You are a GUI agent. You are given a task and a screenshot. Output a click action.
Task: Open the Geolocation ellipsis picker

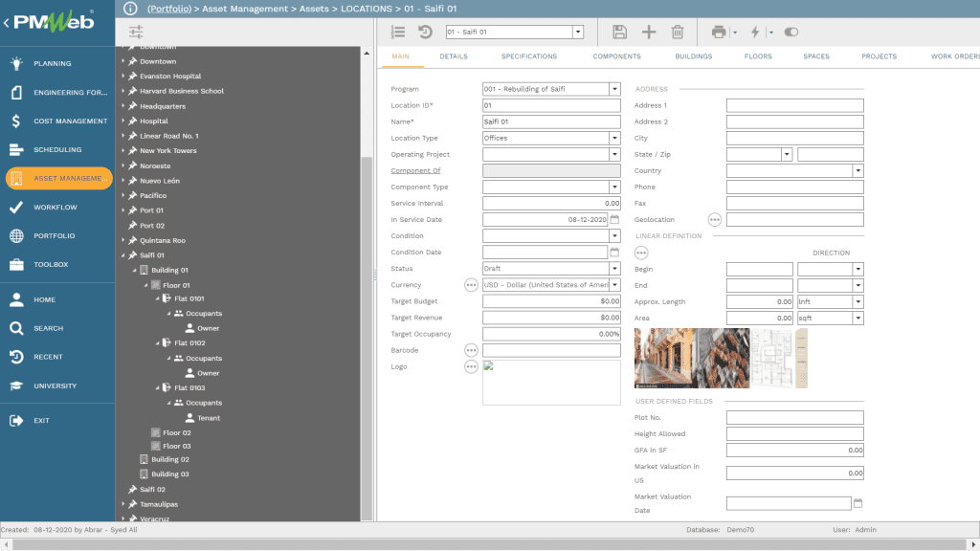(x=714, y=219)
